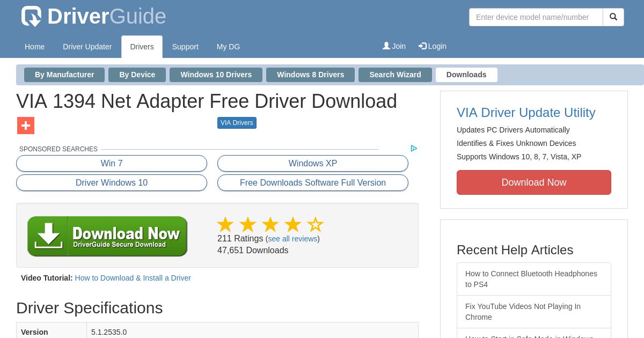
Task: Select Driver Windows 10 sponsored search
Action: pyautogui.click(x=112, y=183)
